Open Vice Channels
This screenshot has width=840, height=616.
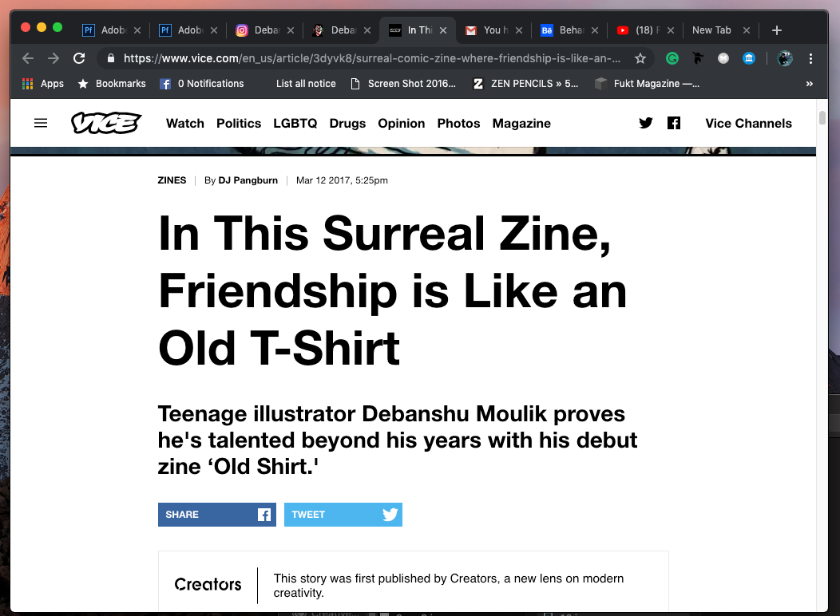click(x=748, y=123)
